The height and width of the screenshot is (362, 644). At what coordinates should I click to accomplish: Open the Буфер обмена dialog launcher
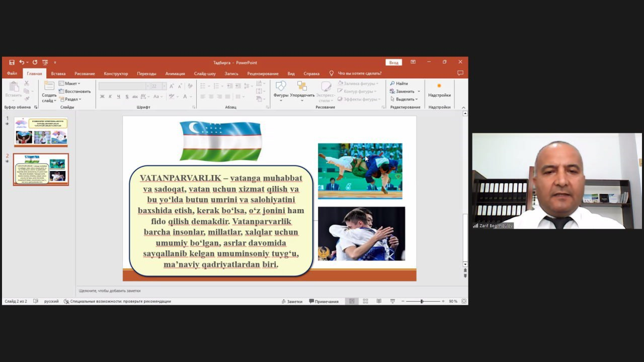[36, 107]
